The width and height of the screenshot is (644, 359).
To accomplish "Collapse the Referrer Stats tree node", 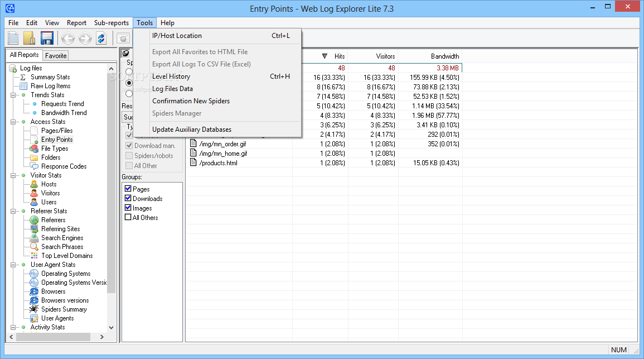I will [x=13, y=212].
